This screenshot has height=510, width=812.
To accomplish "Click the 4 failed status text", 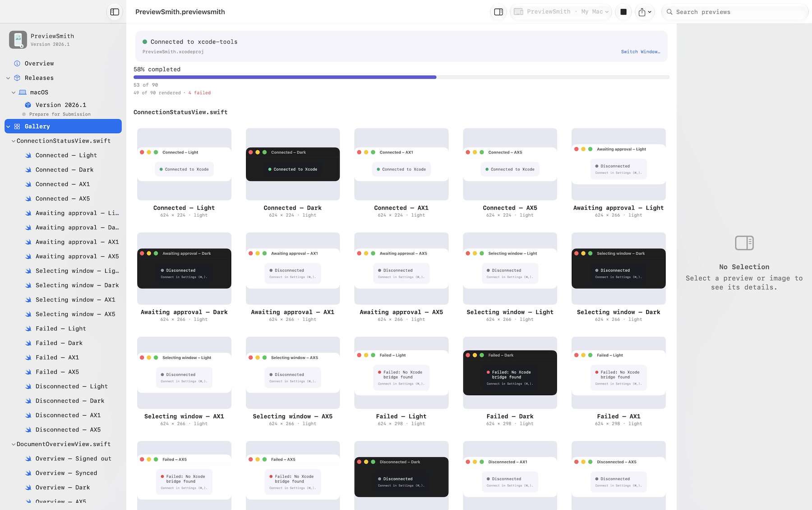I will coord(199,93).
